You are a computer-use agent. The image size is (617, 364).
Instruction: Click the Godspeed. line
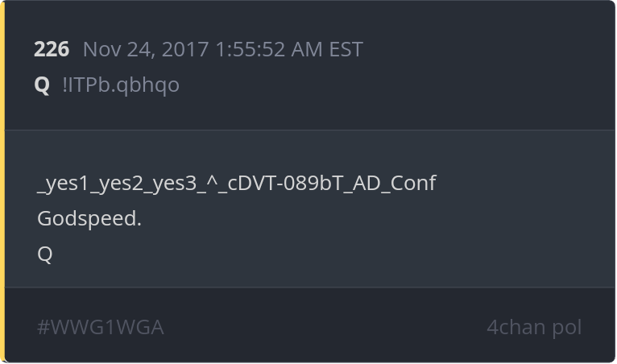coord(89,219)
